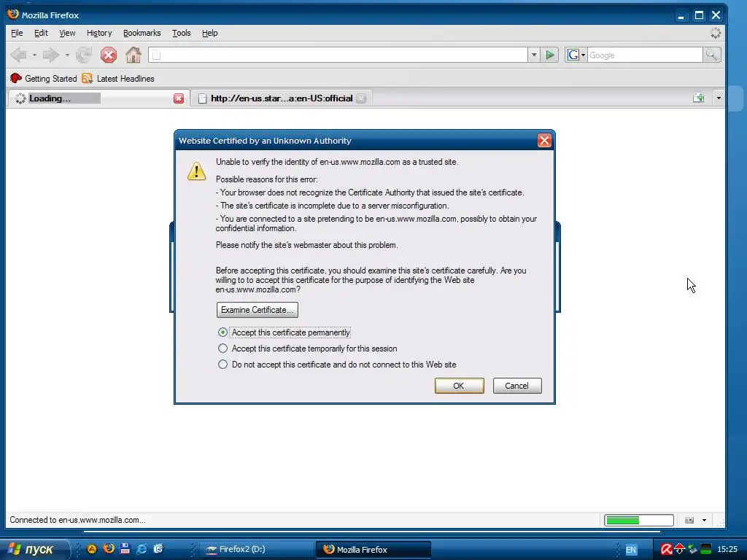Open the View menu

point(67,33)
